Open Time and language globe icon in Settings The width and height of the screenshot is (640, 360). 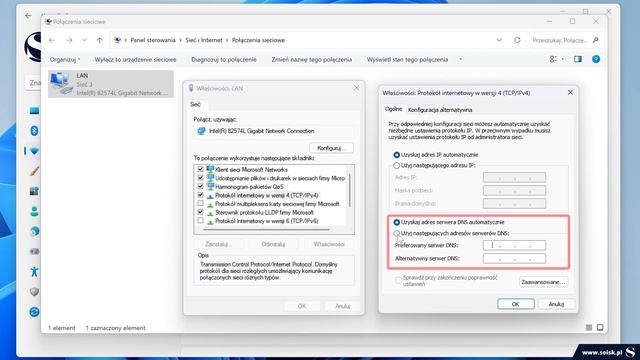[x=34, y=231]
